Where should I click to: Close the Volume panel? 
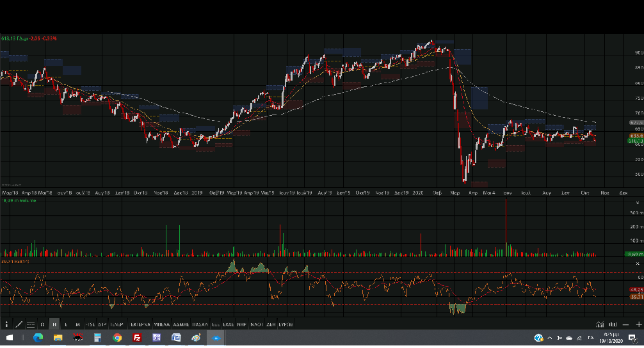[x=637, y=202]
